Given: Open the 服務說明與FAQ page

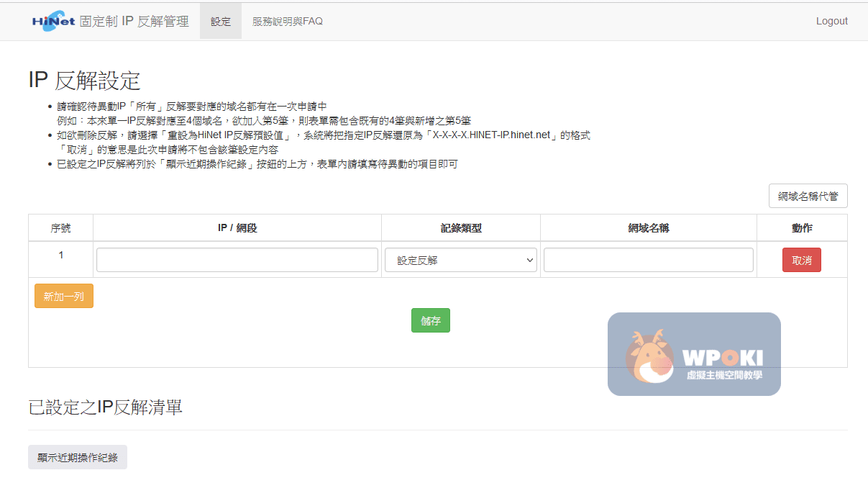Looking at the screenshot, I should pyautogui.click(x=287, y=22).
